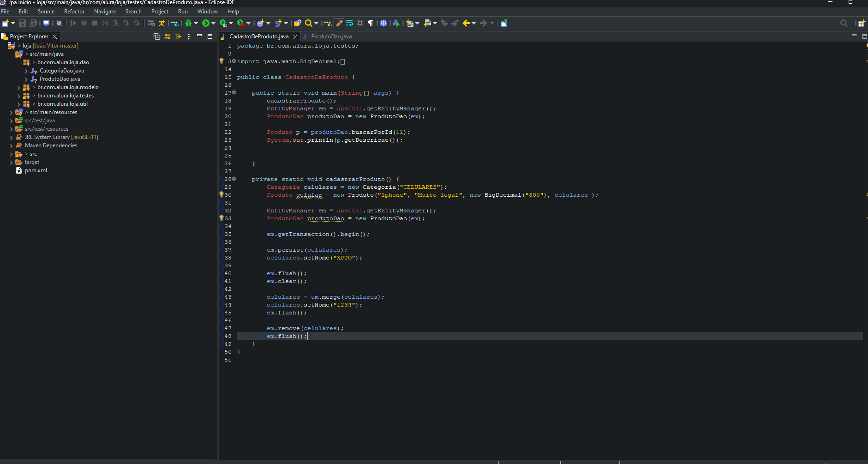Close the CadastroDeProduto.java tab
This screenshot has width=868, height=464.
(295, 36)
